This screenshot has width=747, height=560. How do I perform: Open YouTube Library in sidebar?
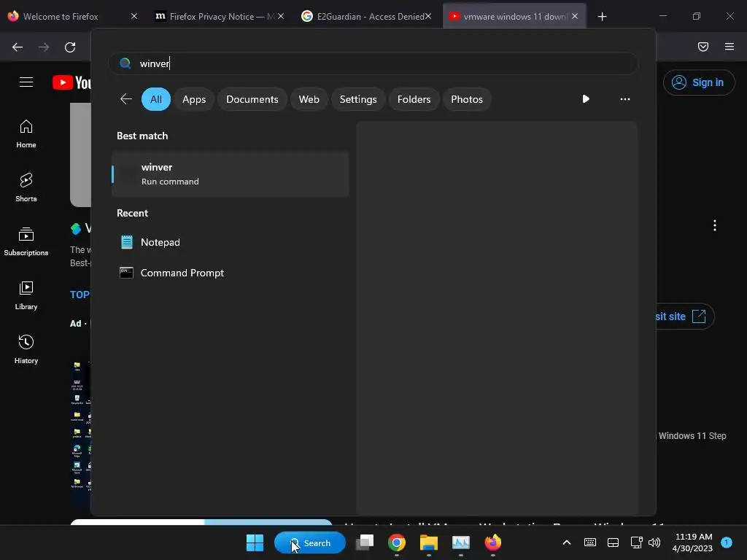tap(26, 295)
